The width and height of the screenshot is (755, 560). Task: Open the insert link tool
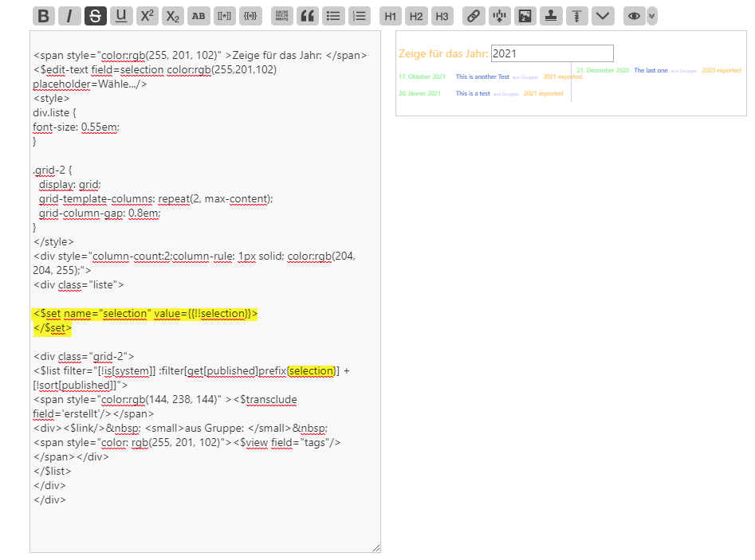pyautogui.click(x=474, y=16)
